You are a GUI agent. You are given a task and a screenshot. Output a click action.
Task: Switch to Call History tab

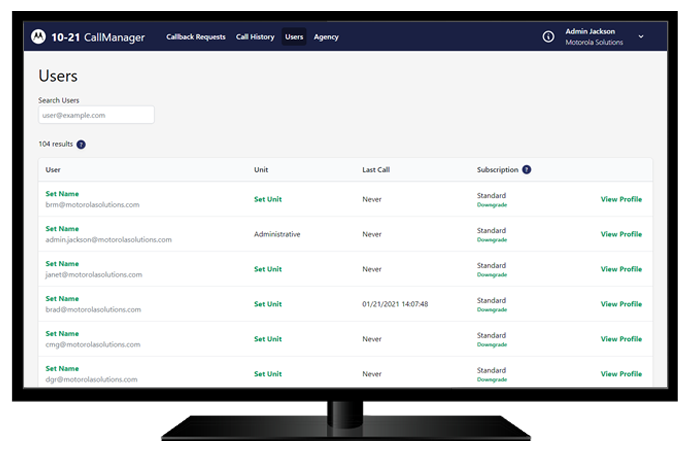[255, 37]
